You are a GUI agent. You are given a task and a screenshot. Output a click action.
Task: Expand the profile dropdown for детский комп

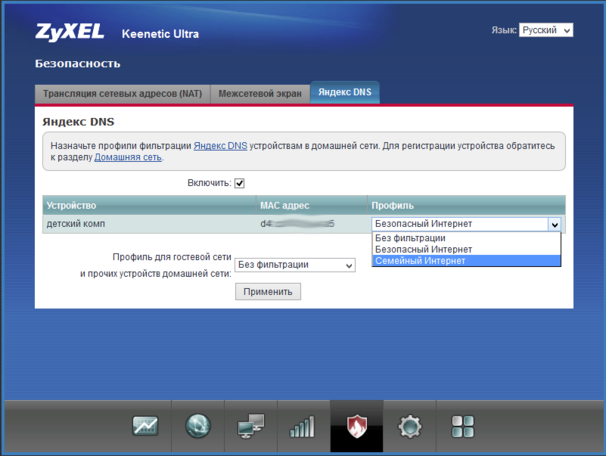(466, 224)
